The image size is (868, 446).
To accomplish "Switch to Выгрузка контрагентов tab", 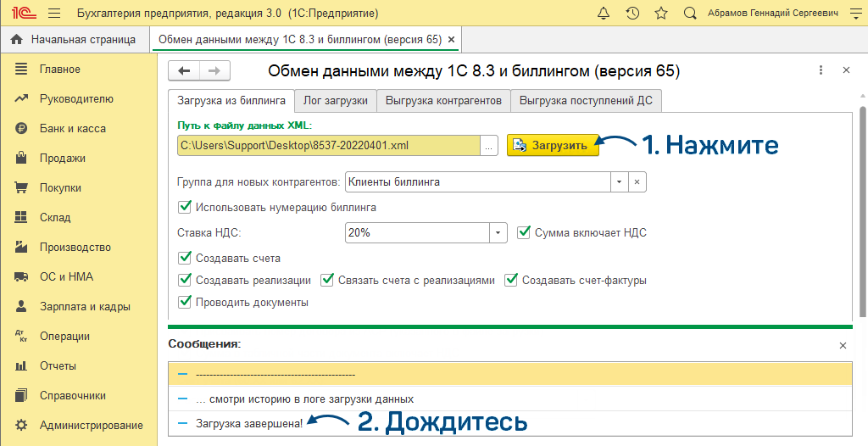I will [x=443, y=101].
